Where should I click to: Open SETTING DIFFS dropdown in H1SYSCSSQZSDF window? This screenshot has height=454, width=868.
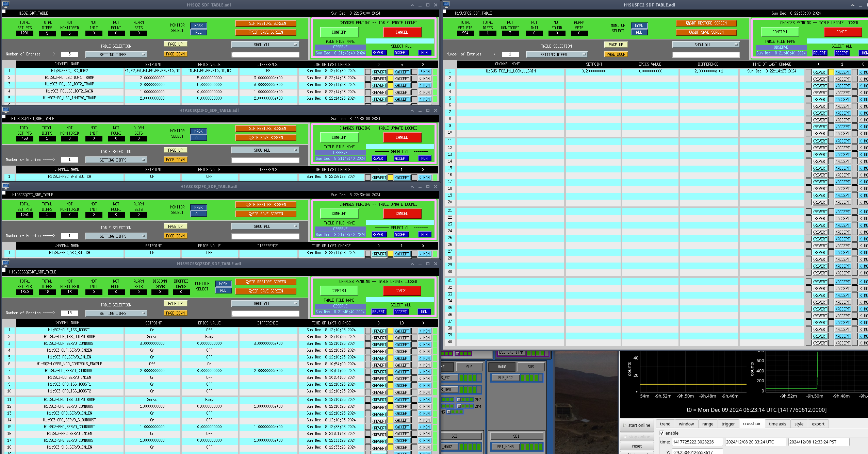tap(116, 313)
